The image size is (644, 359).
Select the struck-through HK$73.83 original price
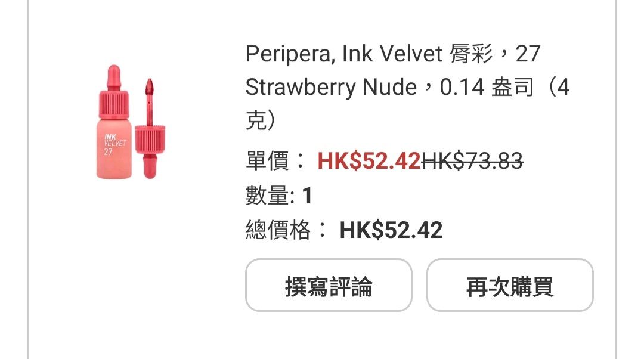(x=472, y=161)
